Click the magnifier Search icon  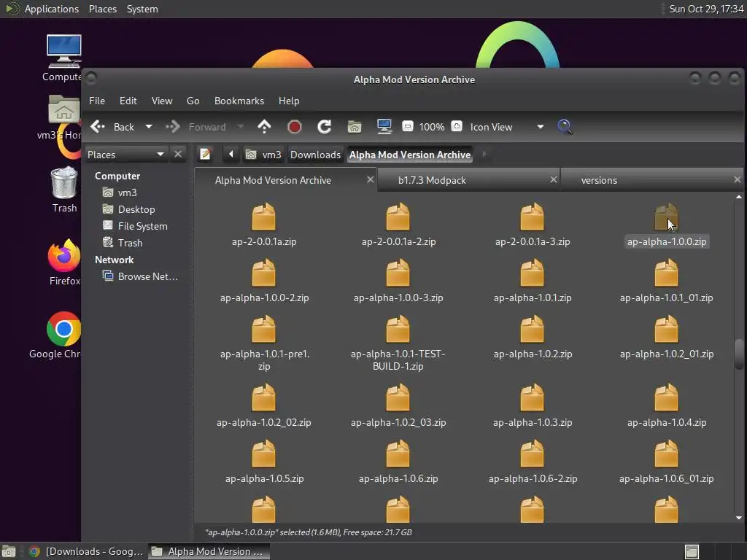(x=565, y=127)
